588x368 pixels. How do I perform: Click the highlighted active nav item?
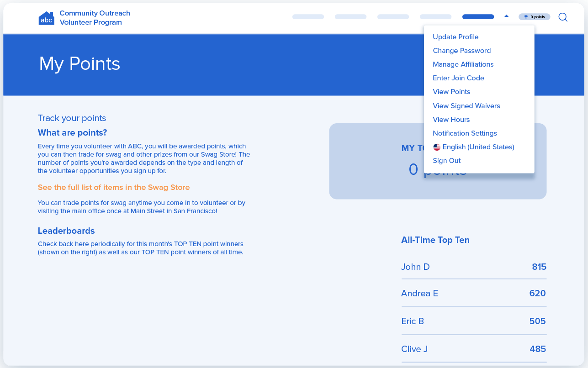tap(478, 17)
